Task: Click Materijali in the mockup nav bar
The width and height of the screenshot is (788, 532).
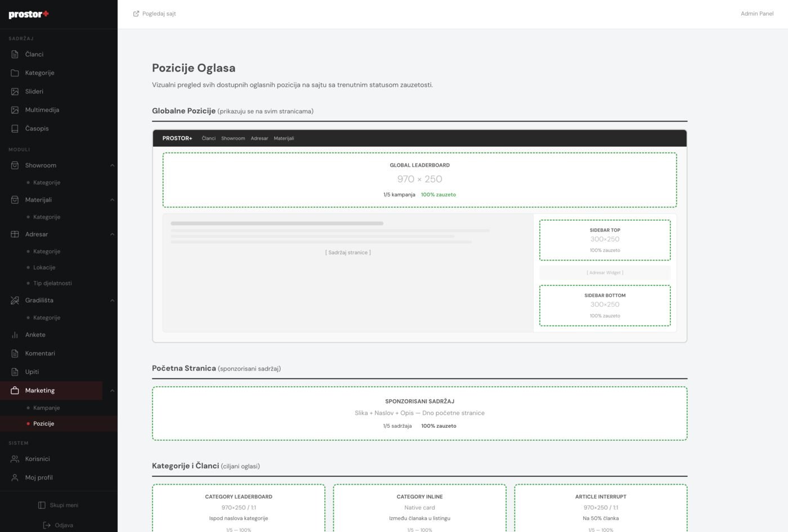Action: pyautogui.click(x=284, y=138)
